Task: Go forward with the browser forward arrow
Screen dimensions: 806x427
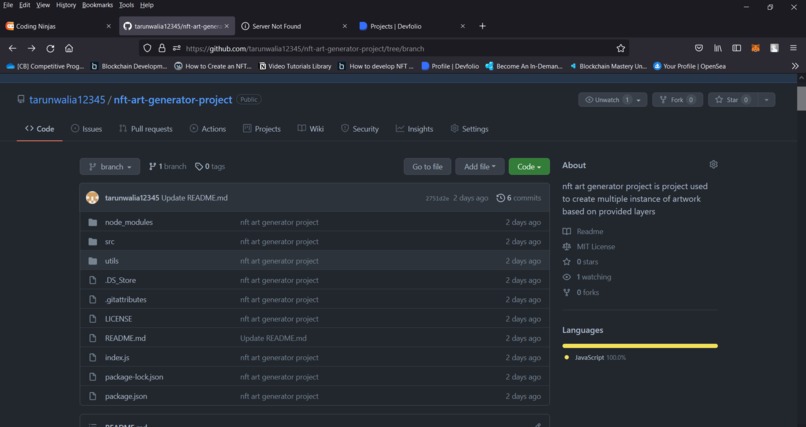Action: [x=31, y=48]
